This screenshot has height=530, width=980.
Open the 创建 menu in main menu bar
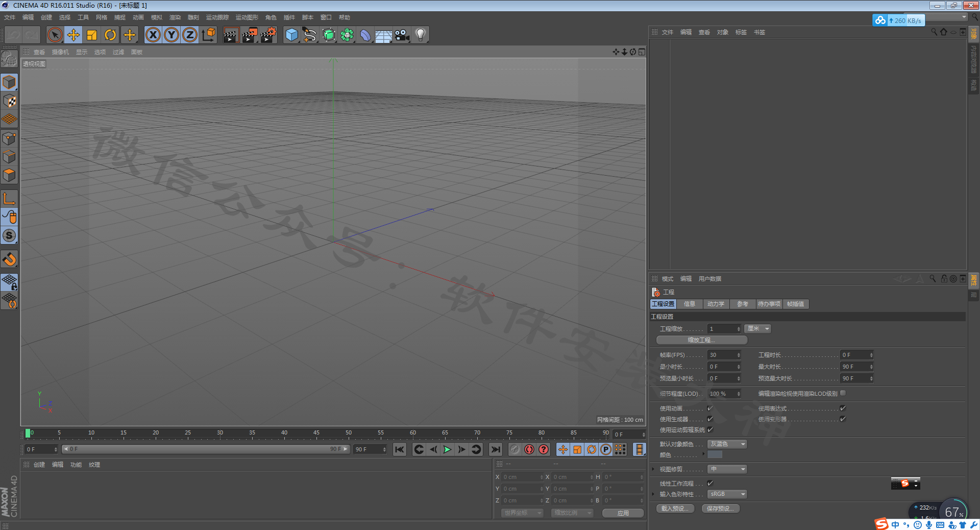click(46, 17)
